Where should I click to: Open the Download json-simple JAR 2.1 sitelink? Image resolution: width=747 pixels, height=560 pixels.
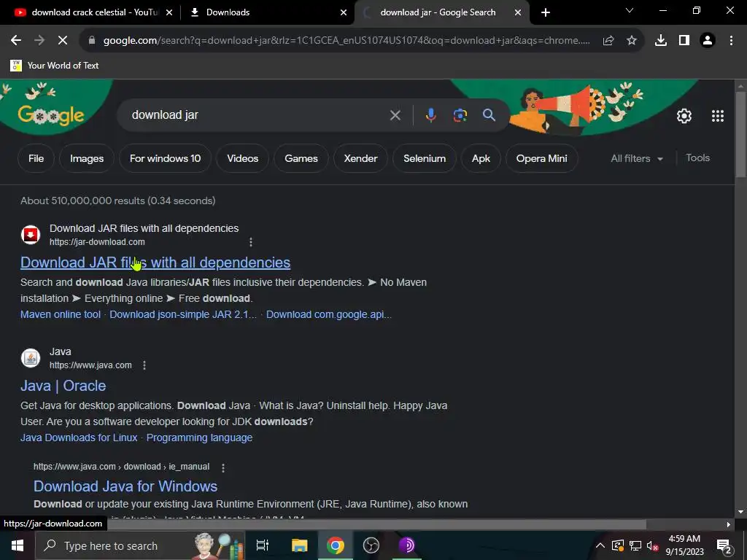click(x=183, y=314)
